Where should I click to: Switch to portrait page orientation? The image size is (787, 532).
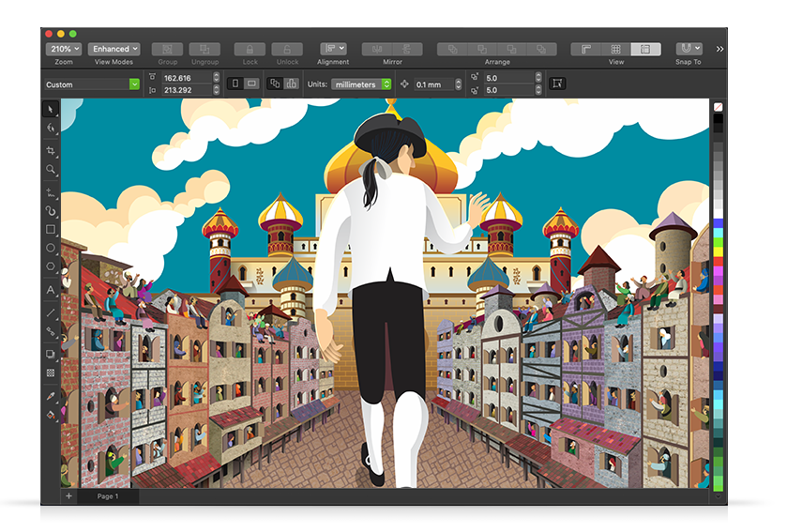pyautogui.click(x=235, y=84)
